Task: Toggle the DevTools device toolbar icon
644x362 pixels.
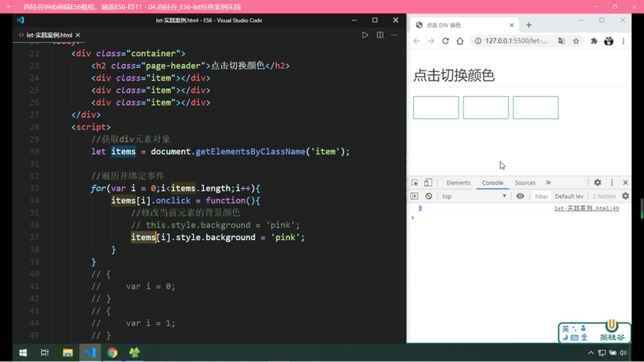Action: pos(428,183)
